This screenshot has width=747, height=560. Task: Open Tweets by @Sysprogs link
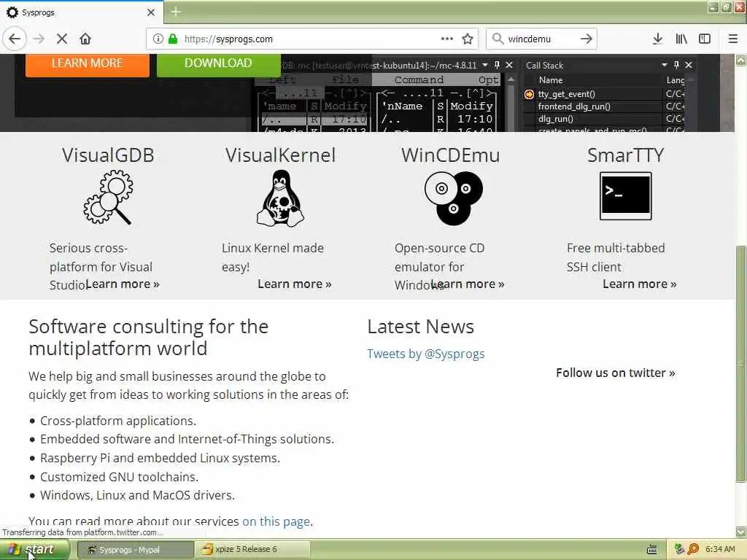pyautogui.click(x=426, y=354)
